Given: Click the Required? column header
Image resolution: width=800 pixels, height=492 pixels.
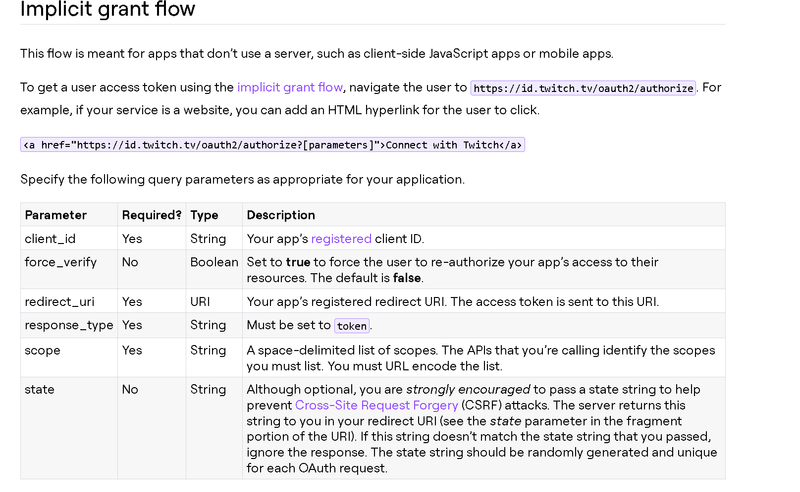Looking at the screenshot, I should tap(152, 215).
